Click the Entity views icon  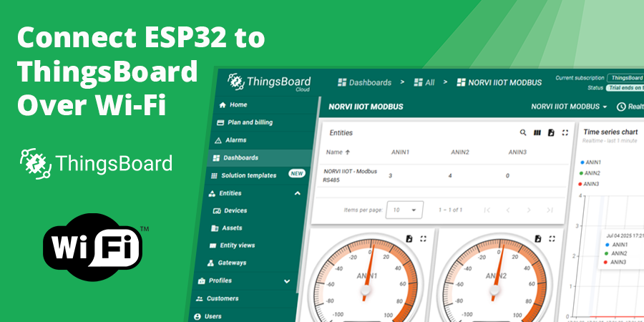tap(213, 245)
